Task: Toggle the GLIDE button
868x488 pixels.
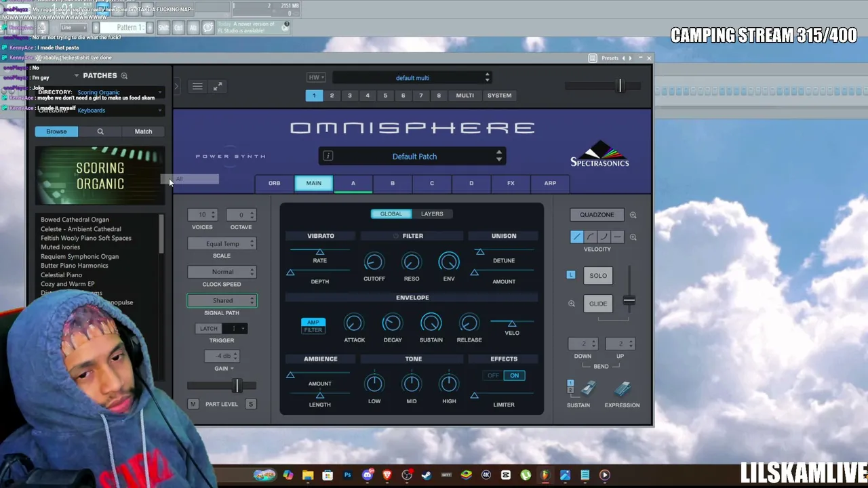Action: [x=598, y=304]
